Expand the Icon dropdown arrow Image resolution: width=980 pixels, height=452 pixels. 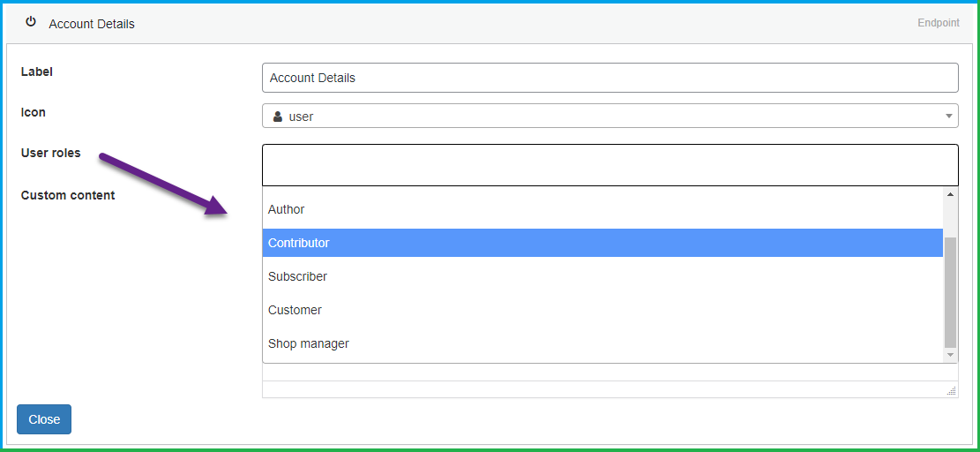point(949,116)
